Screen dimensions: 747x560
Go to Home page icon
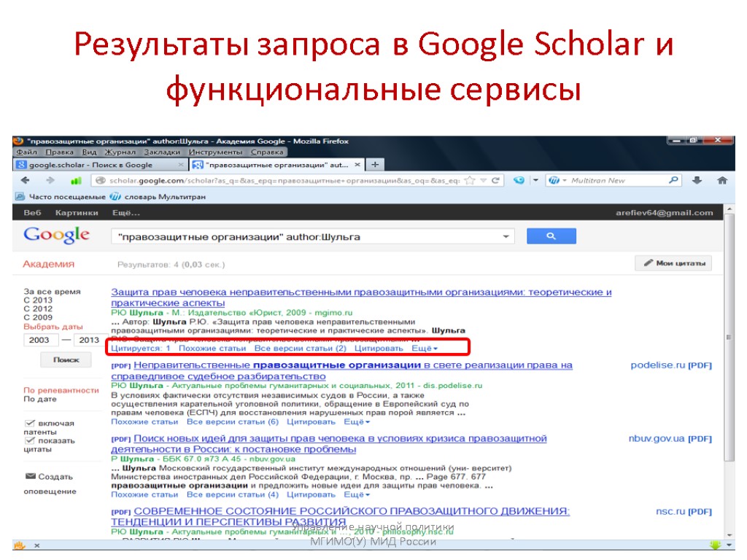(722, 180)
